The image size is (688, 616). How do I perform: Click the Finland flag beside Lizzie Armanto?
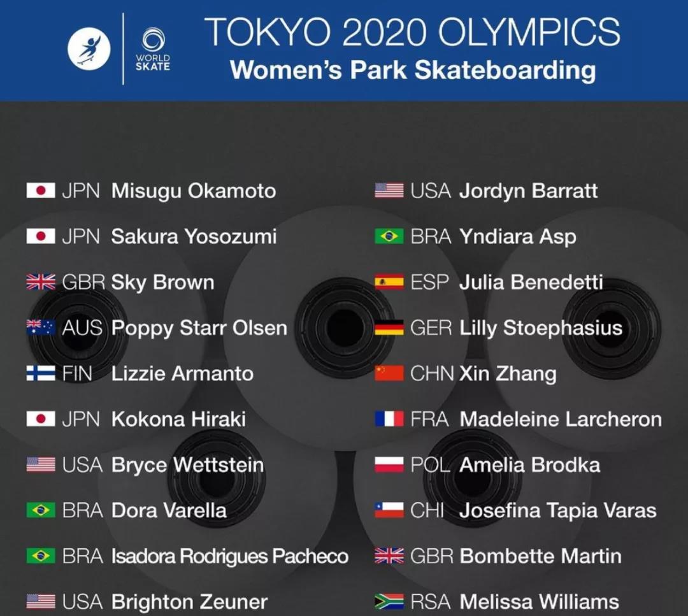coord(41,373)
